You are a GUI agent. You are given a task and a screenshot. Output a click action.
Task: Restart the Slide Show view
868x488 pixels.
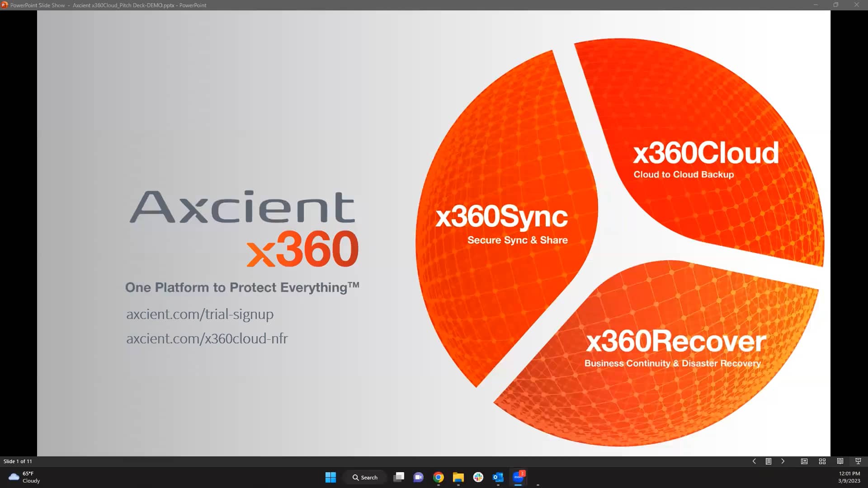(x=858, y=461)
